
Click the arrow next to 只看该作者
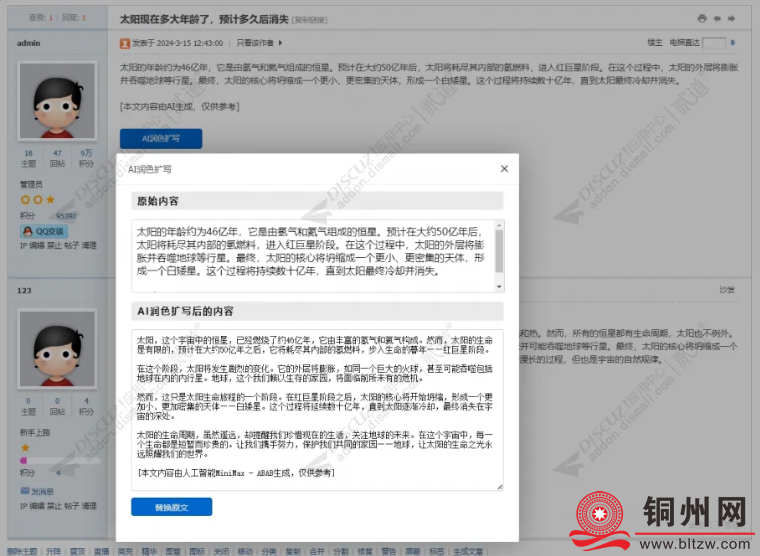pyautogui.click(x=280, y=43)
